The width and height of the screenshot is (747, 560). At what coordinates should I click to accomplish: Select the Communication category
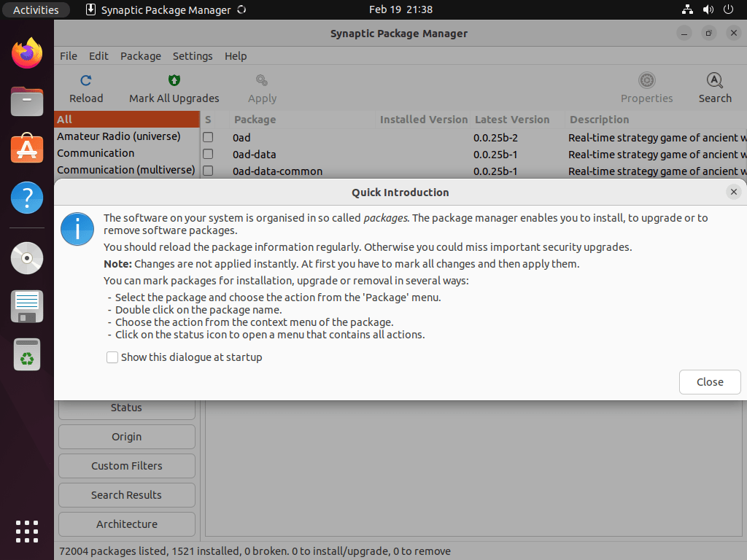(95, 153)
